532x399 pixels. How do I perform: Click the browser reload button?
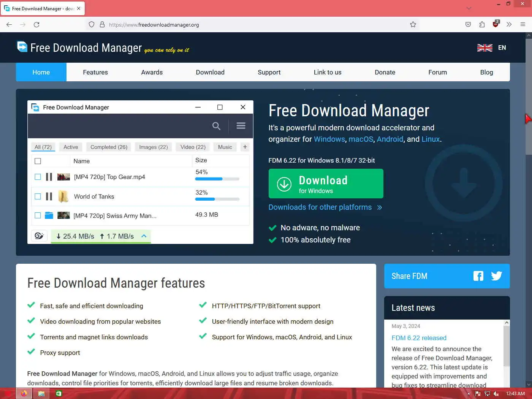pos(36,24)
